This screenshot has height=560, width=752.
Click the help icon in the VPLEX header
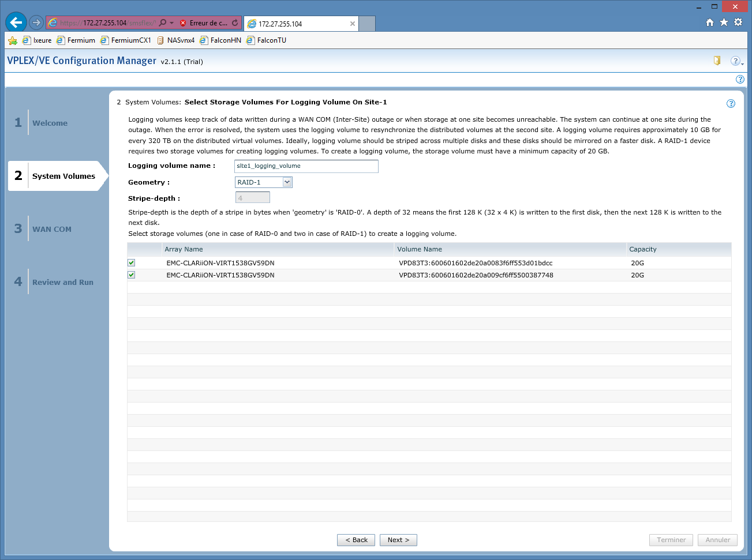tap(735, 61)
